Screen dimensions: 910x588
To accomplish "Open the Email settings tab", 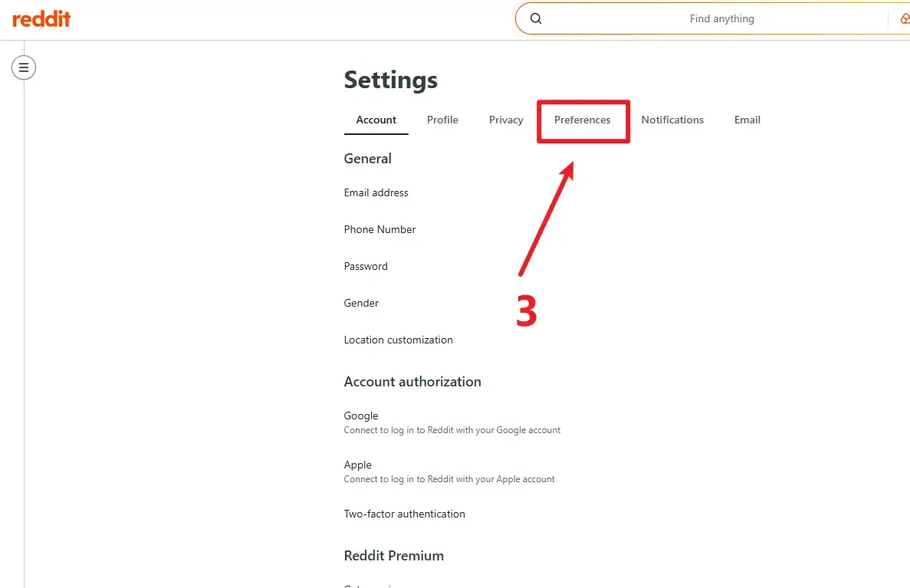I will tap(747, 120).
